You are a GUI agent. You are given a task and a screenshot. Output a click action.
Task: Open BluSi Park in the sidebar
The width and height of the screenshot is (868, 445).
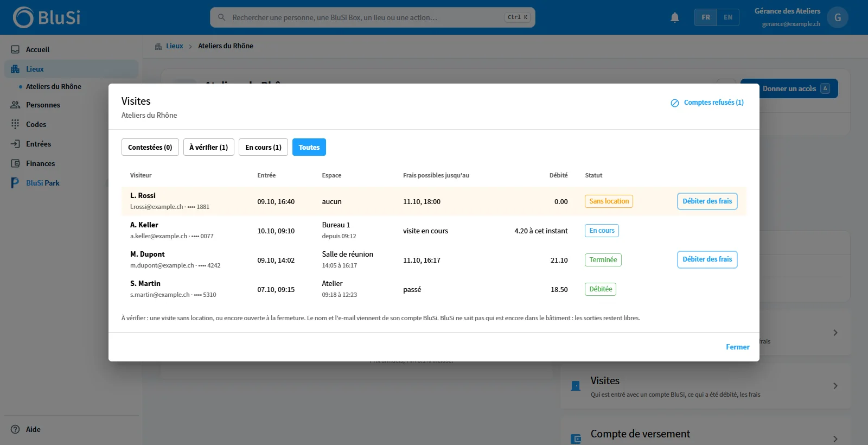click(72, 183)
